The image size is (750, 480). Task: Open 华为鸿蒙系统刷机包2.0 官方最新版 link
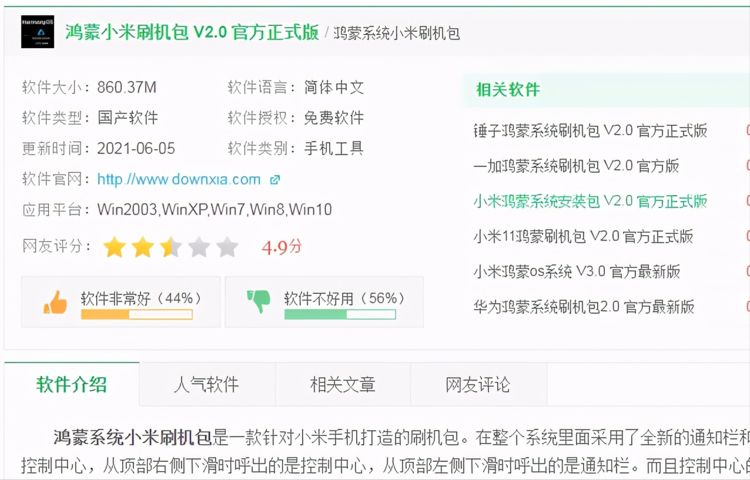[x=584, y=306]
